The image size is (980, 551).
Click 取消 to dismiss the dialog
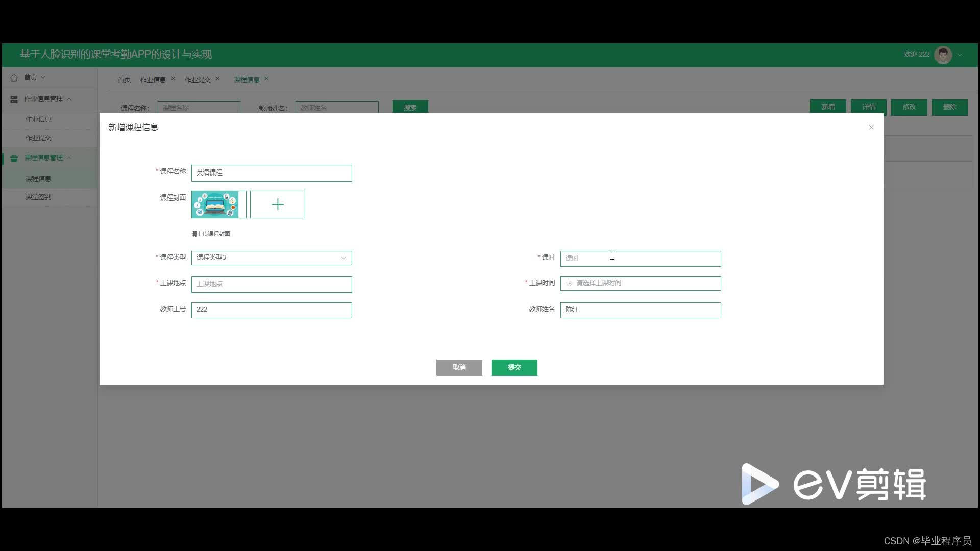(x=460, y=367)
